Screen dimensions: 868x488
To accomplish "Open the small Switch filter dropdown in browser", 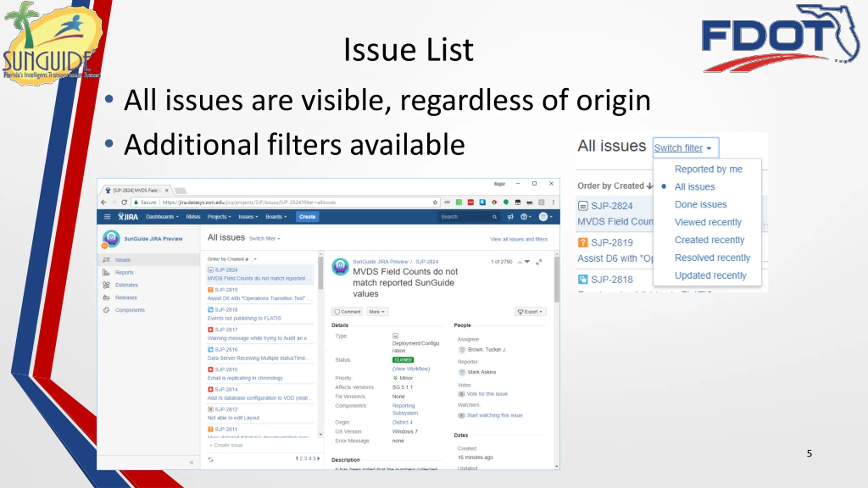I will pos(264,239).
